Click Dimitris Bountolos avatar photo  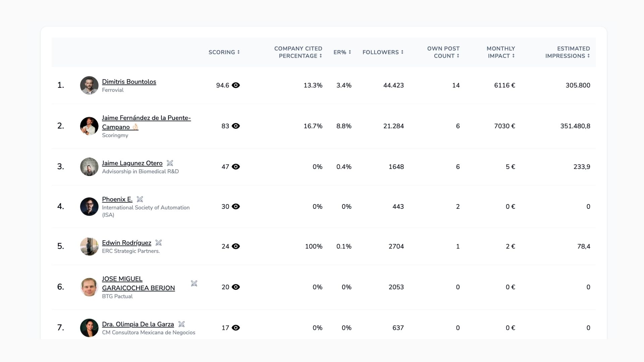point(89,85)
